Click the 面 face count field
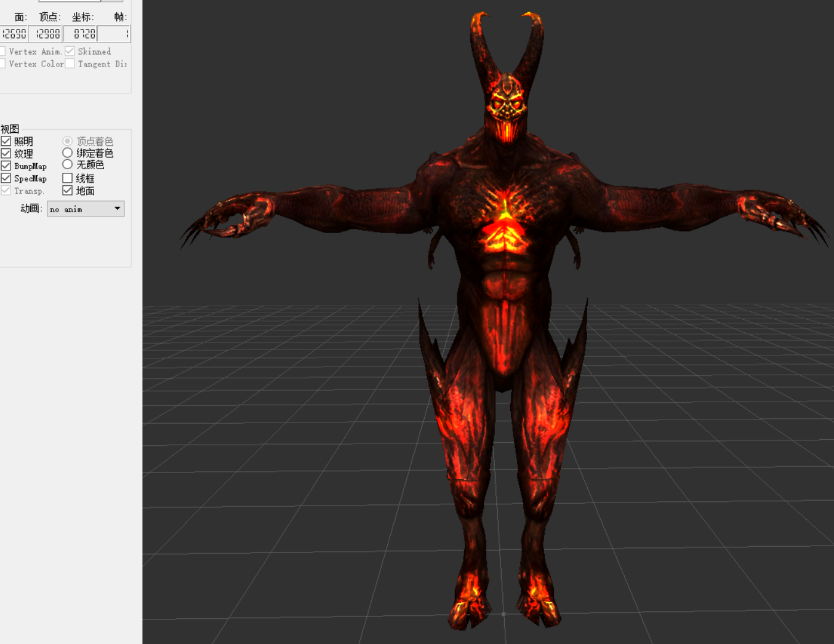 pos(14,34)
